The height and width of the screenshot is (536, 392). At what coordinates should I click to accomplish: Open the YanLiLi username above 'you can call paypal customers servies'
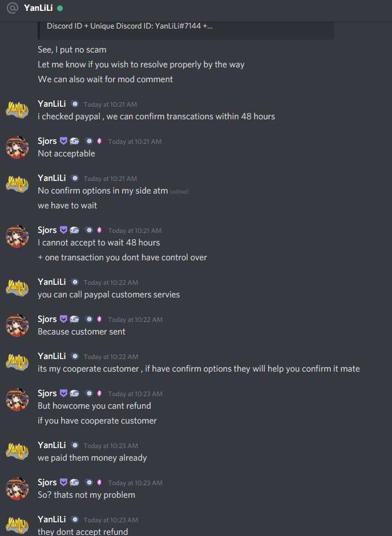coord(51,282)
